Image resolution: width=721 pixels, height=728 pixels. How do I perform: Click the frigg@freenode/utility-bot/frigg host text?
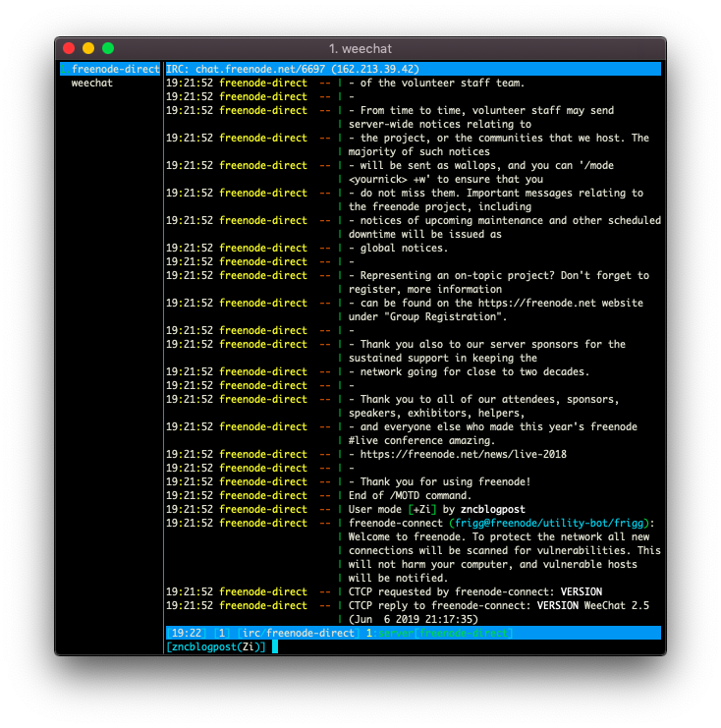pyautogui.click(x=549, y=524)
